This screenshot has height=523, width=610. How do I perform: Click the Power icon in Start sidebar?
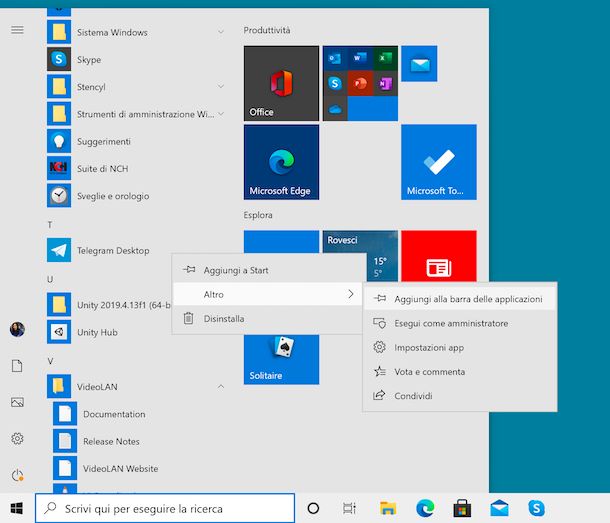(17, 475)
